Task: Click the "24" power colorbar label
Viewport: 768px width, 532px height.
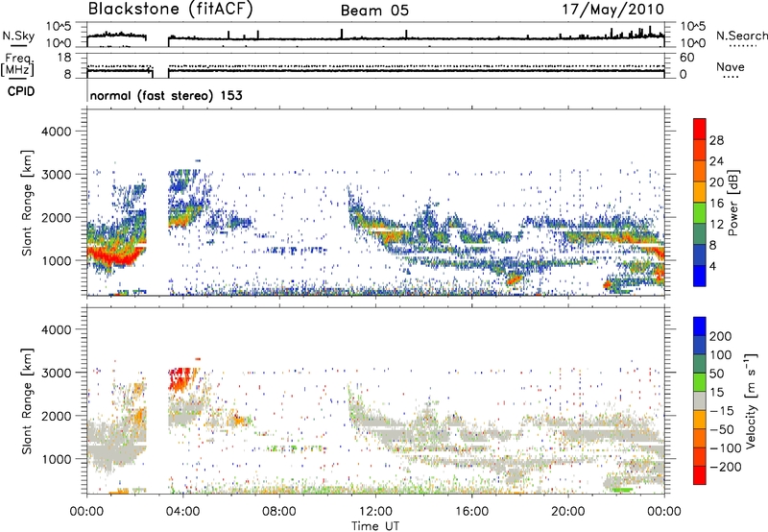Action: tap(716, 161)
